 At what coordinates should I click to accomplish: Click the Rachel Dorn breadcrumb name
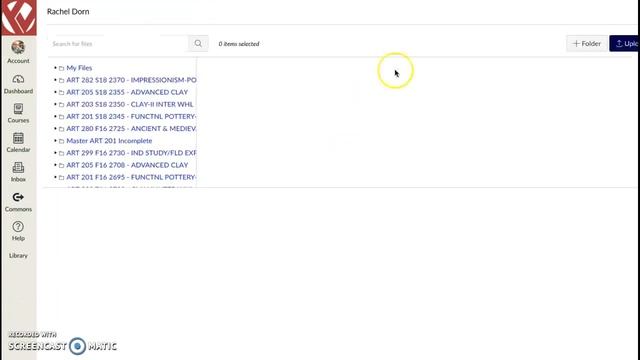click(x=68, y=11)
